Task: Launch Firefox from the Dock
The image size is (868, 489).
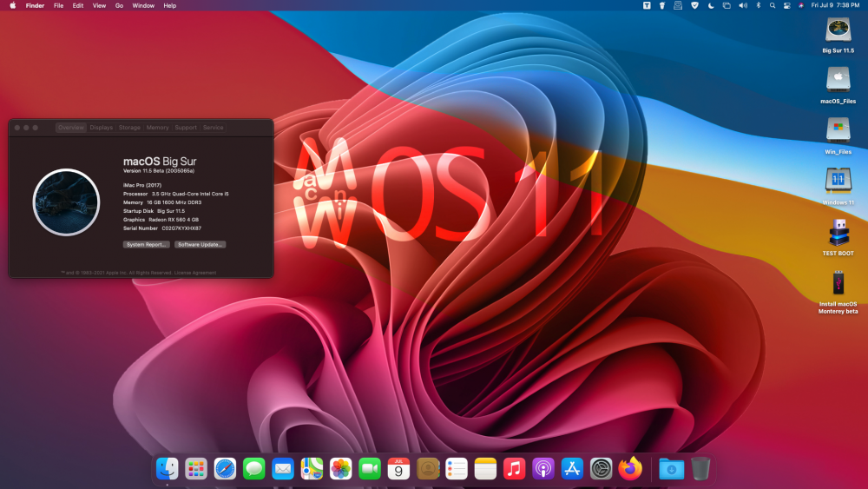Action: click(630, 469)
